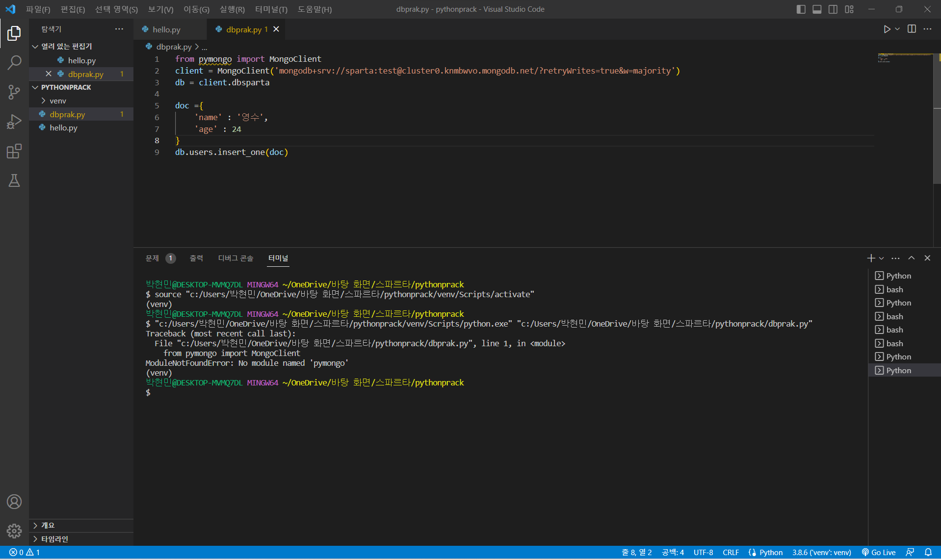Open the Source Control view

[14, 92]
